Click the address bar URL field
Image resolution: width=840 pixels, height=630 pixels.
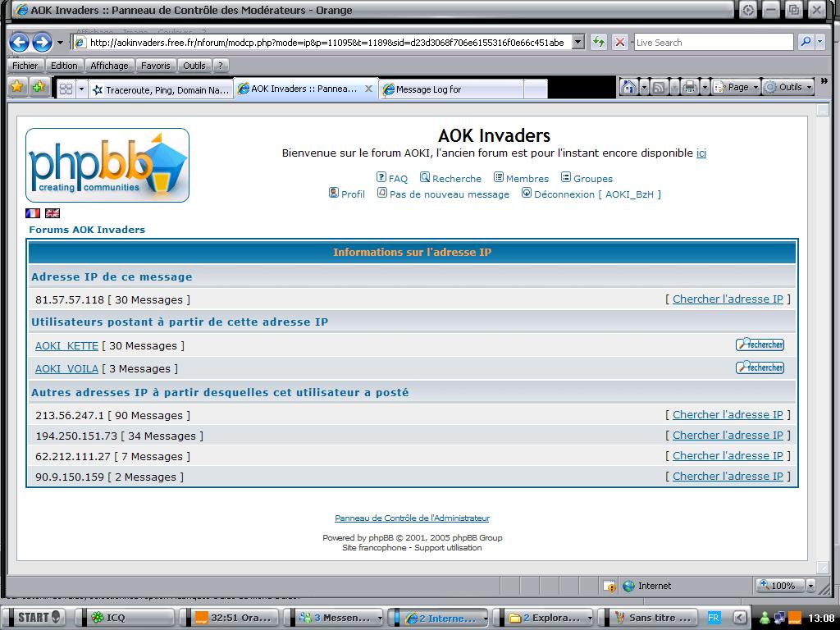(326, 43)
